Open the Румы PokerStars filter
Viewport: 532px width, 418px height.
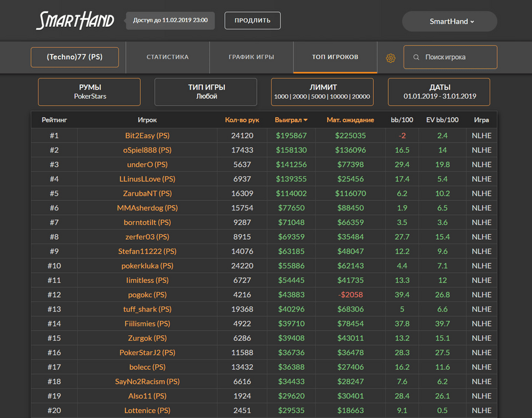(89, 92)
